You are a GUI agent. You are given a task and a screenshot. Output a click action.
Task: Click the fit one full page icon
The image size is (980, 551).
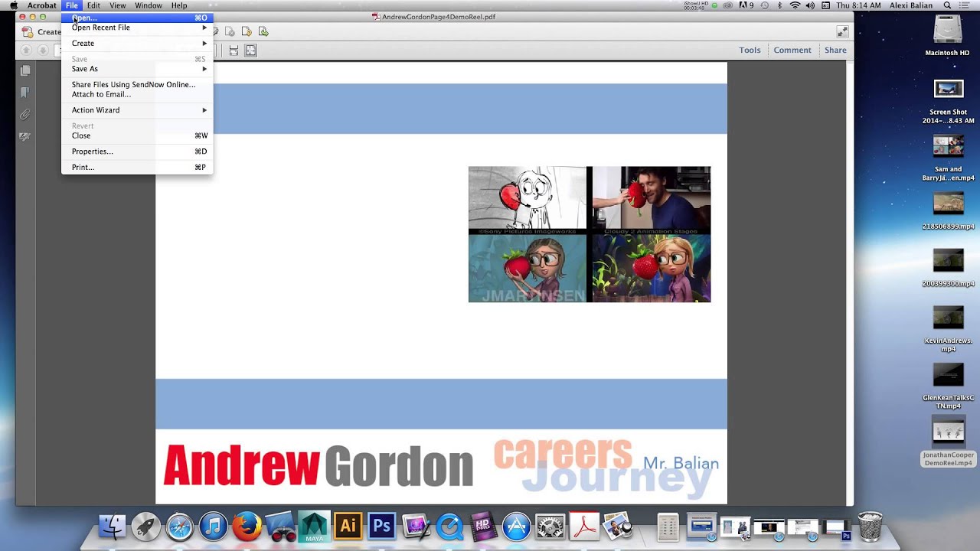250,51
